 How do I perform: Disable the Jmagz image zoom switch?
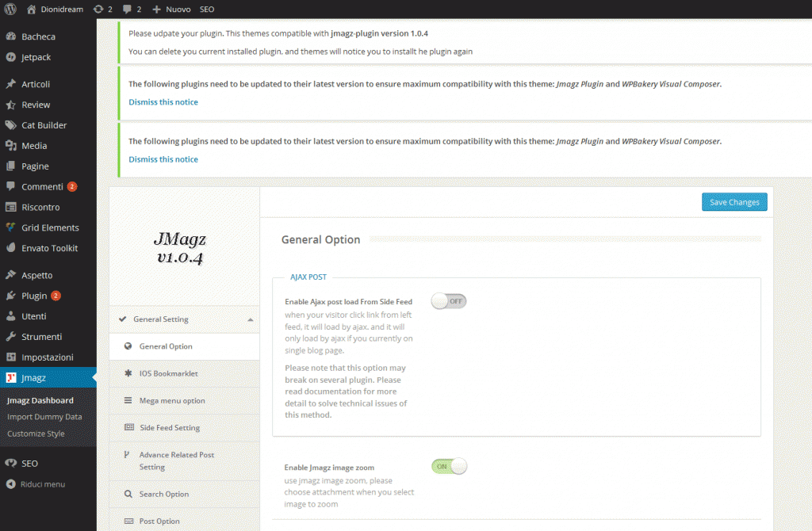[449, 466]
